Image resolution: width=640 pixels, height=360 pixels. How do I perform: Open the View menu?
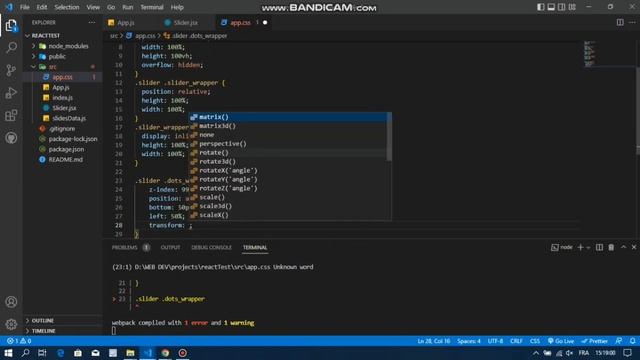coord(93,7)
